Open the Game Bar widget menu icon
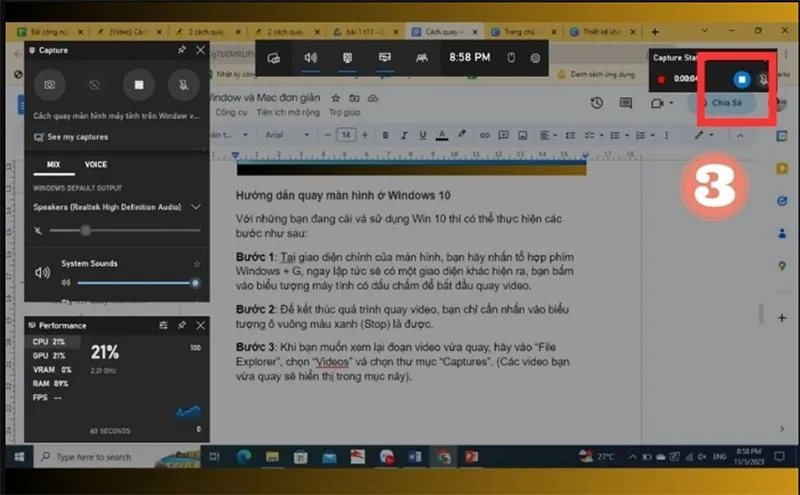The height and width of the screenshot is (495, 800). tap(273, 58)
